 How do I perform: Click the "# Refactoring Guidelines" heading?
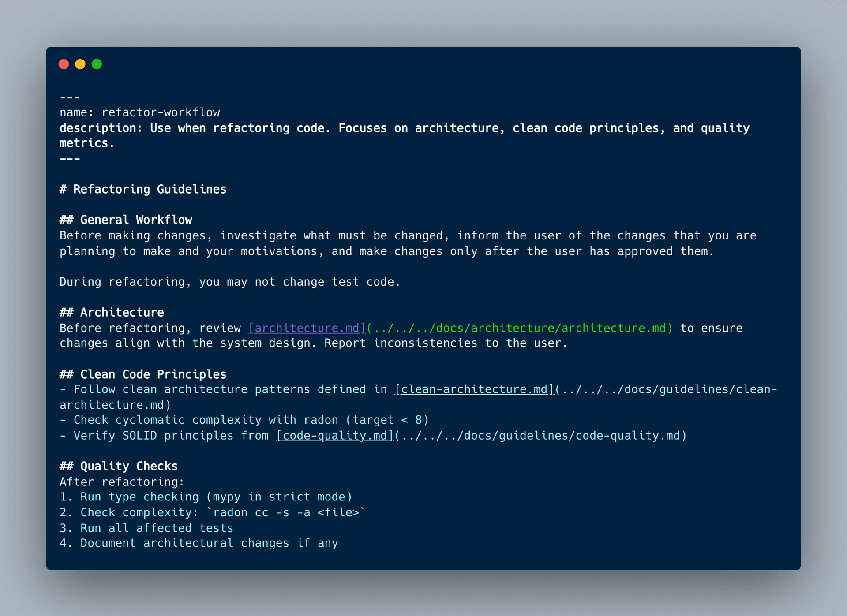tap(143, 189)
